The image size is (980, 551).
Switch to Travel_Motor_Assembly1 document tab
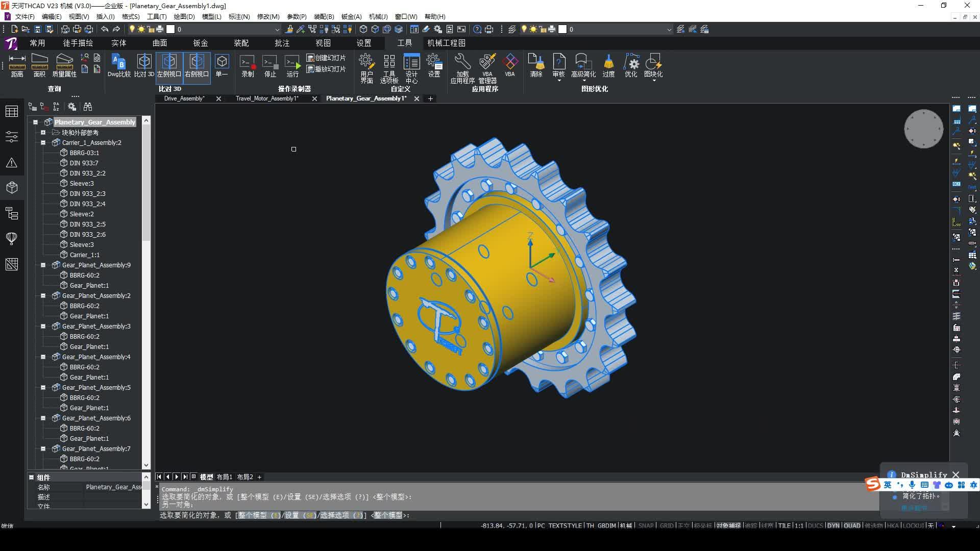tap(266, 98)
